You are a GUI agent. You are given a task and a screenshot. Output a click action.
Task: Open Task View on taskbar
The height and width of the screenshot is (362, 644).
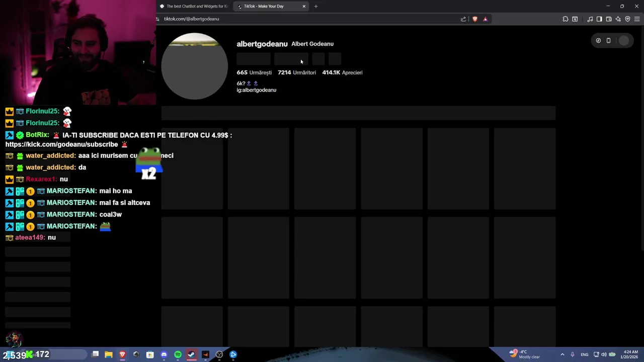[x=95, y=354]
